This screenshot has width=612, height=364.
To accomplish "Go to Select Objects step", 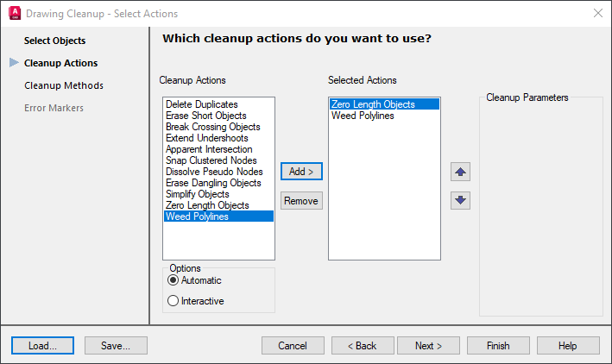I will pyautogui.click(x=54, y=41).
